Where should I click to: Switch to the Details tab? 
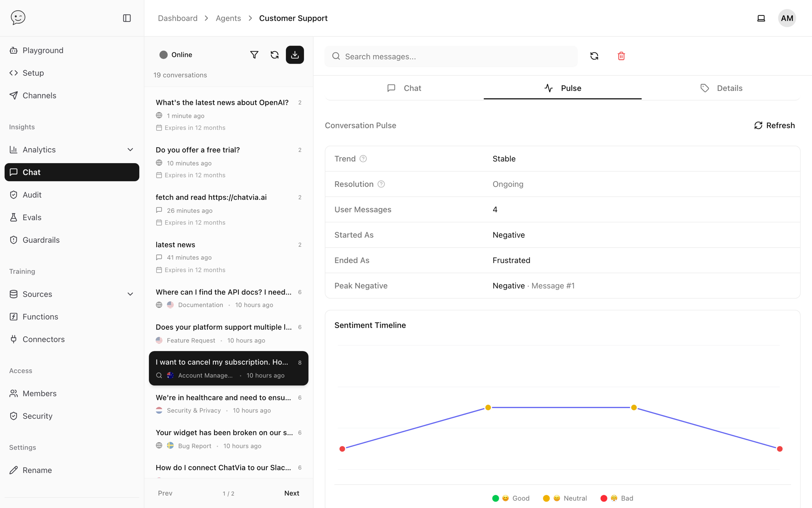[721, 88]
